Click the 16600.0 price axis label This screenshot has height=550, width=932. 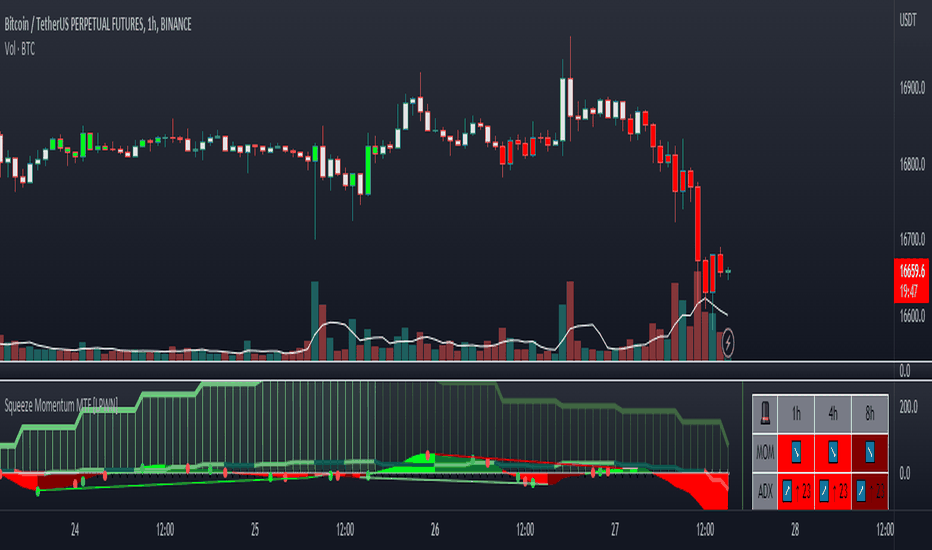click(x=912, y=315)
